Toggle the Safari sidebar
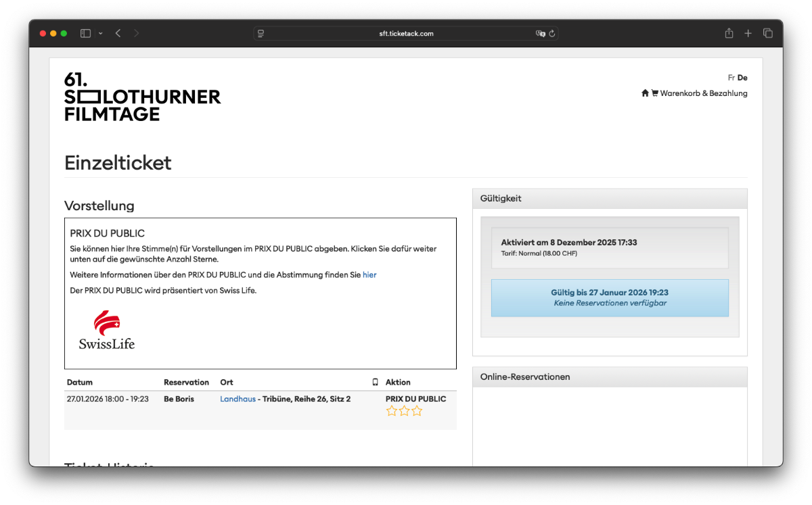The height and width of the screenshot is (505, 812). click(85, 33)
